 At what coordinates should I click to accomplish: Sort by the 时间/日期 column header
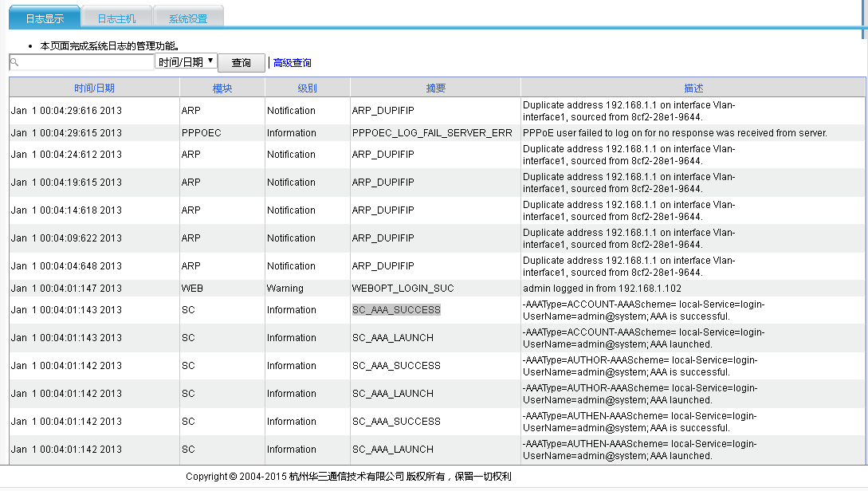coord(94,88)
